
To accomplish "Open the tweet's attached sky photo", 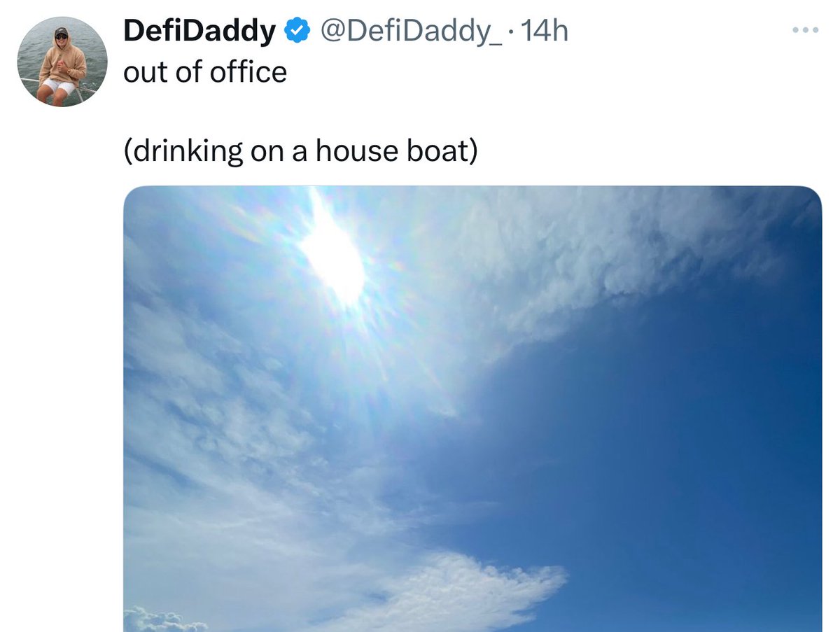I will pos(472,409).
